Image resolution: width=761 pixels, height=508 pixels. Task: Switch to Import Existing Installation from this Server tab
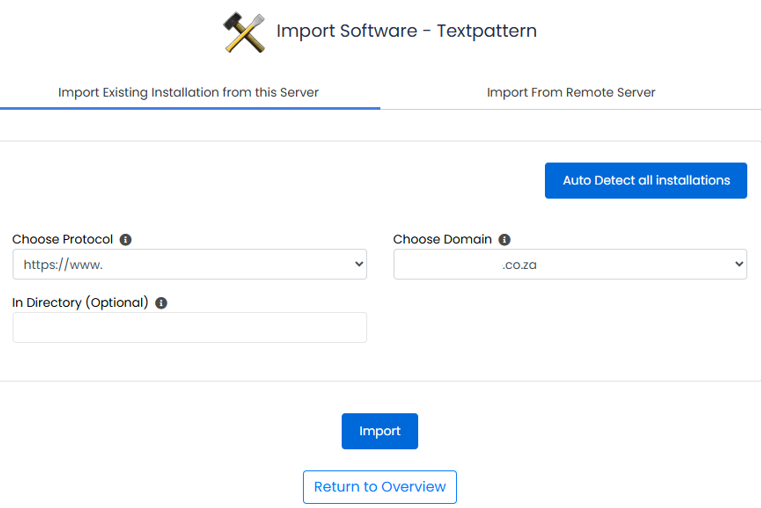point(188,92)
